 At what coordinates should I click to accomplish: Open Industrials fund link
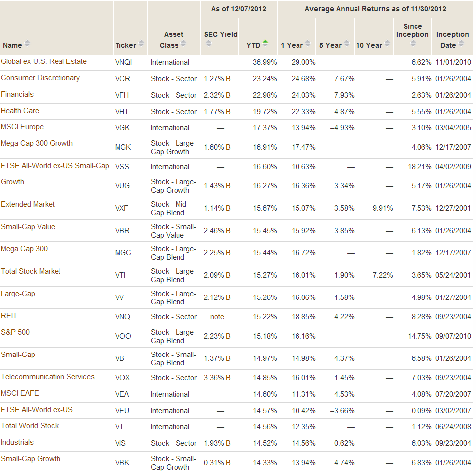click(17, 443)
